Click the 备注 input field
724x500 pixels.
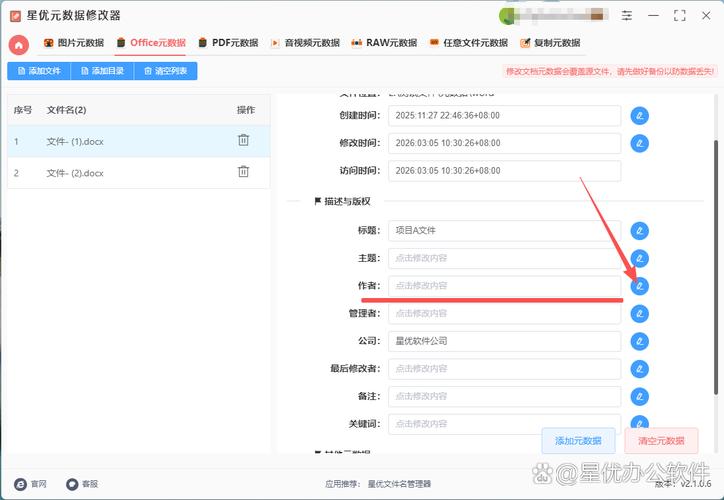point(504,397)
